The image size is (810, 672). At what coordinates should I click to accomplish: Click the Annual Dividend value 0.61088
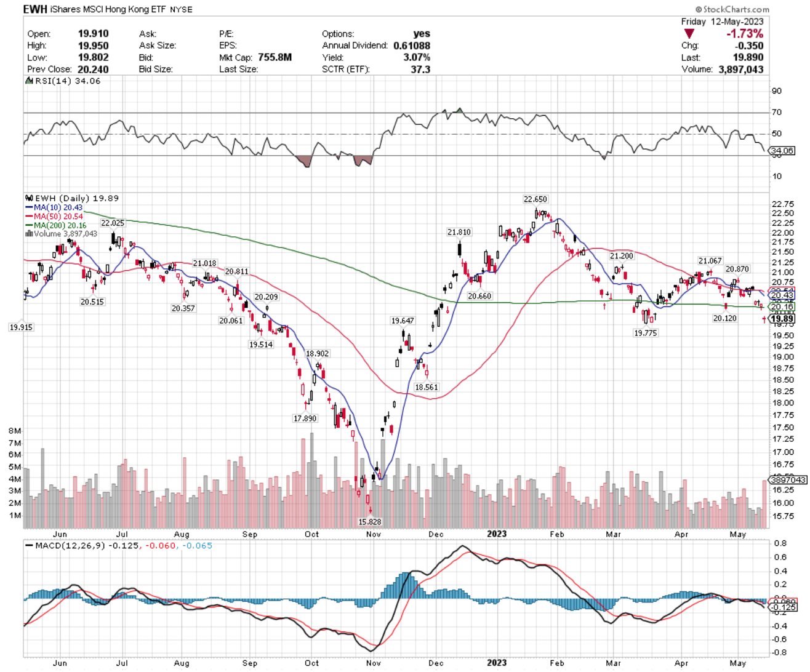click(x=412, y=46)
